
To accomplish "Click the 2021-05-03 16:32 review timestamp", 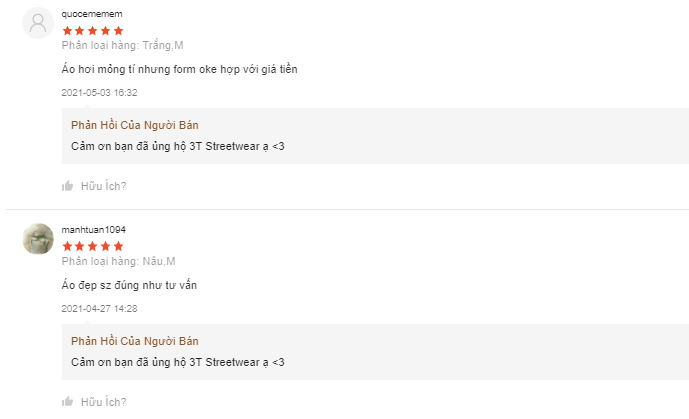I will pyautogui.click(x=99, y=93).
